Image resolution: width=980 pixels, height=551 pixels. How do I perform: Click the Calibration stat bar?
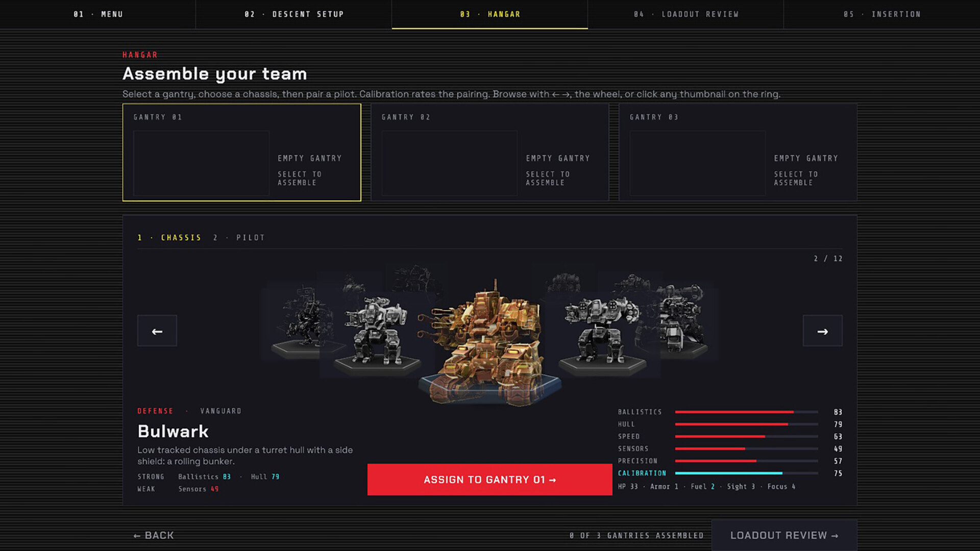[x=746, y=473]
